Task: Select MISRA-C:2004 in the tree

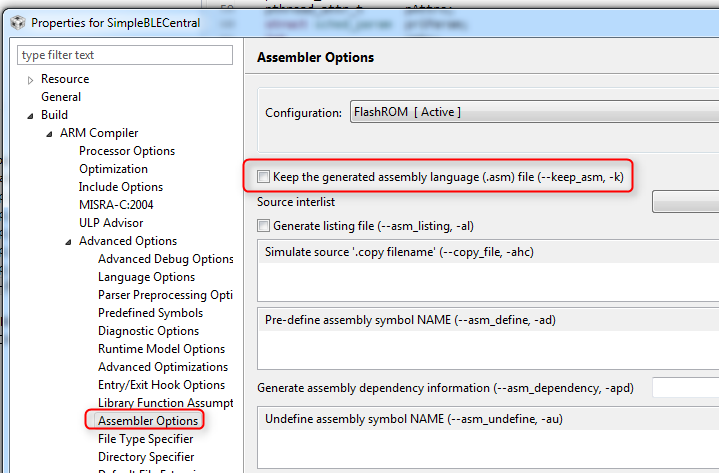Action: pos(117,205)
